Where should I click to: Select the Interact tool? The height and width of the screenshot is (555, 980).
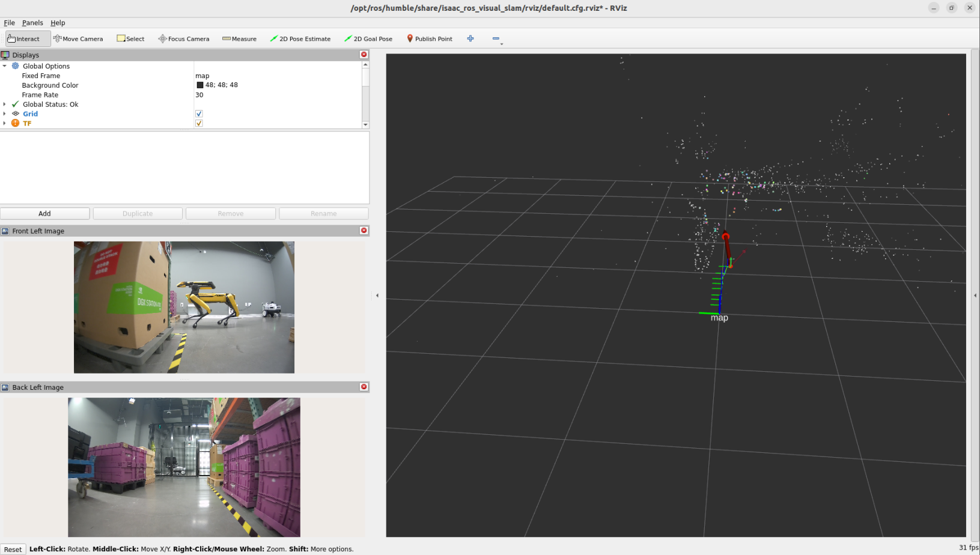pyautogui.click(x=26, y=38)
